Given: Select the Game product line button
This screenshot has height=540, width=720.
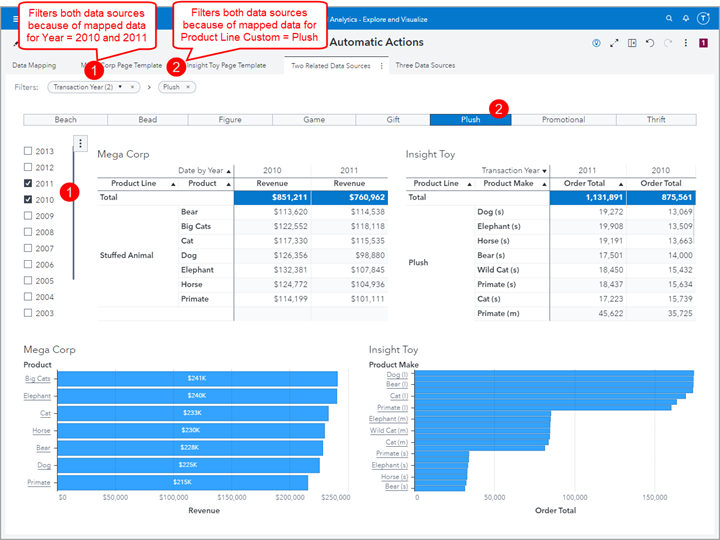Looking at the screenshot, I should (314, 120).
